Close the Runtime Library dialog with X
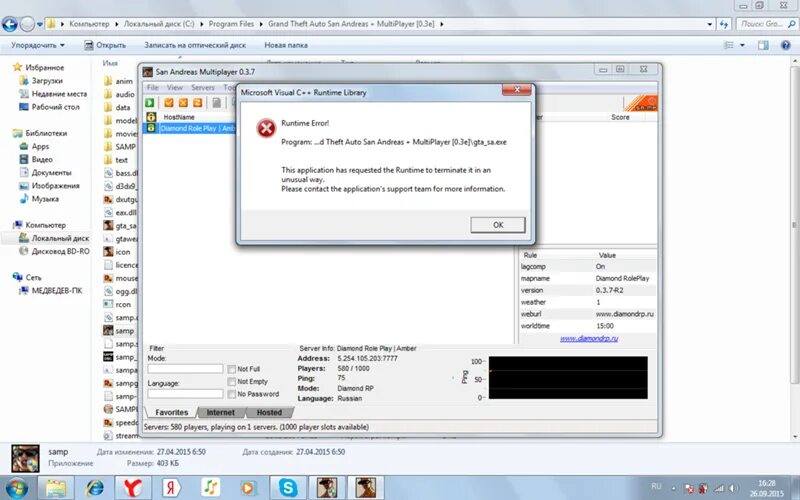The height and width of the screenshot is (500, 800). coord(517,90)
